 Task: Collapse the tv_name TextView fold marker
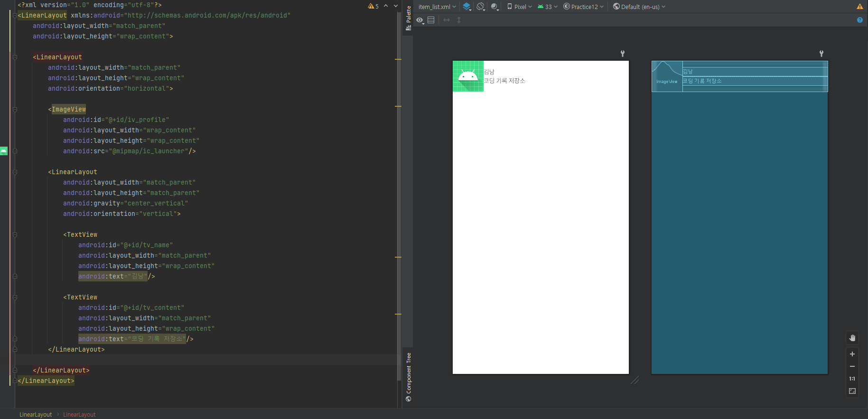tap(15, 235)
